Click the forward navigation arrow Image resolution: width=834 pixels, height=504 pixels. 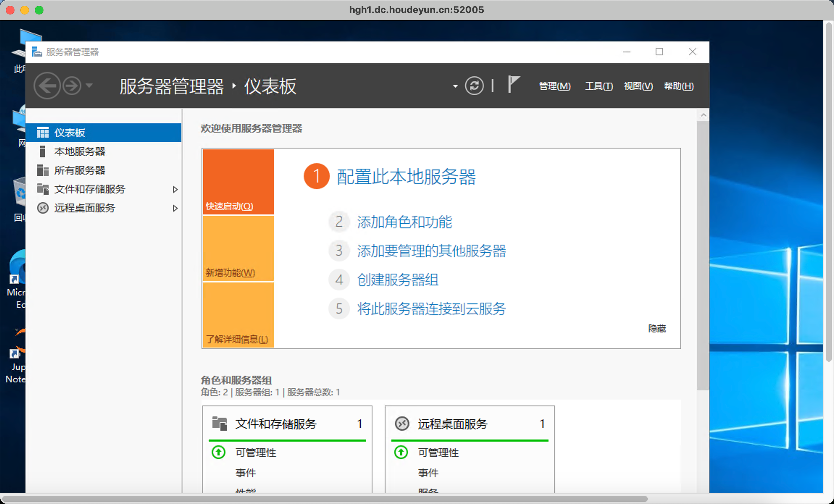click(x=72, y=86)
